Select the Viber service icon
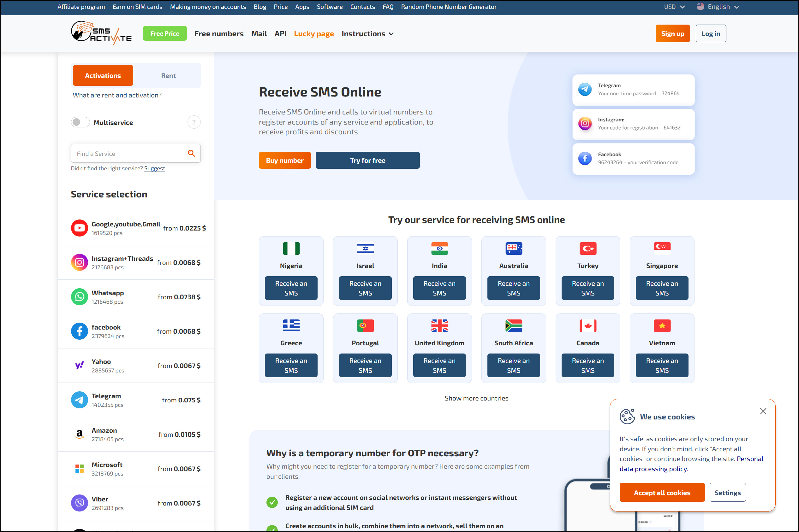 (80, 503)
